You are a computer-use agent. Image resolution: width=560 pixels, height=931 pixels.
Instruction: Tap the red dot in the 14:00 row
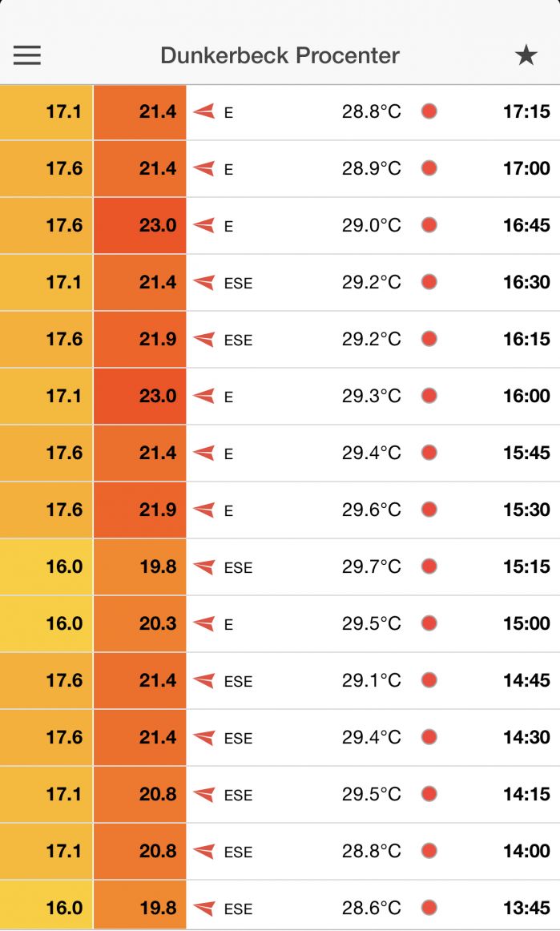pos(429,852)
